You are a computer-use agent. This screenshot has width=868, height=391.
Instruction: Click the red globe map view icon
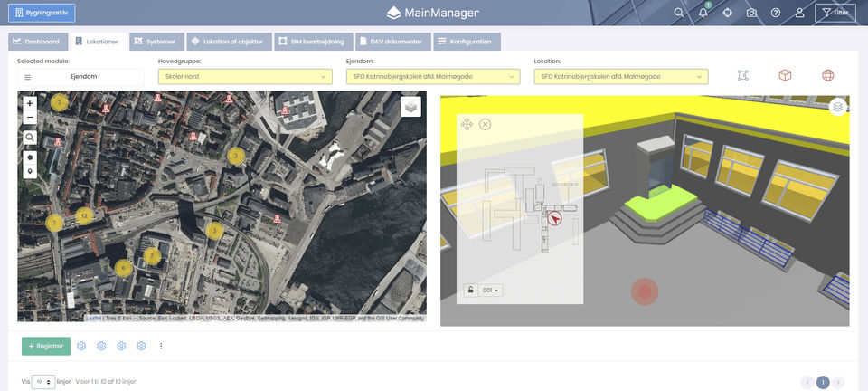point(828,75)
